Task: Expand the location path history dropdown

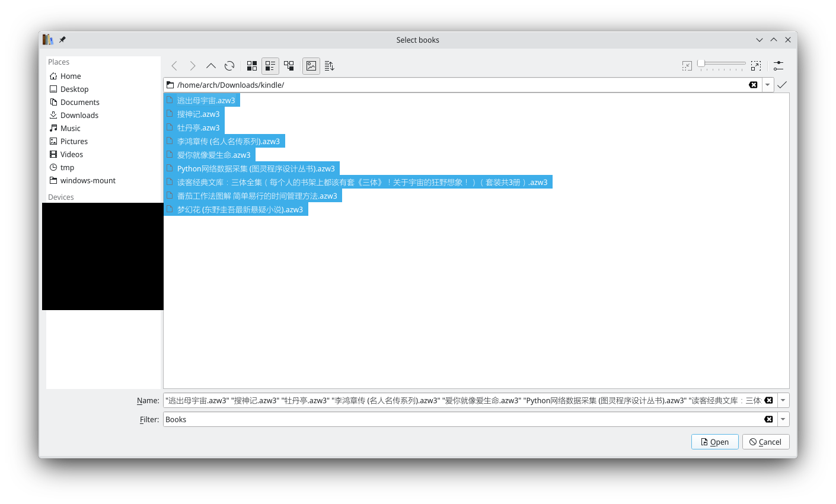Action: coord(768,85)
